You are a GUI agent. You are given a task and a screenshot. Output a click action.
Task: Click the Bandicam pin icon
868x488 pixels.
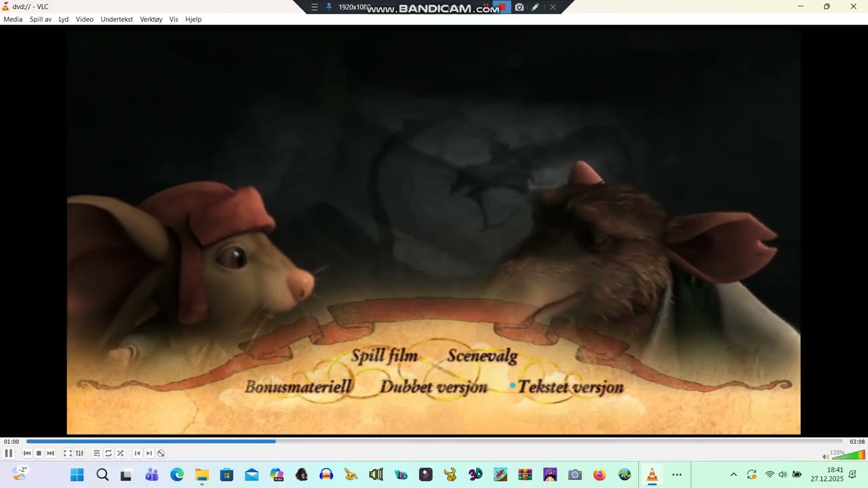pyautogui.click(x=330, y=7)
